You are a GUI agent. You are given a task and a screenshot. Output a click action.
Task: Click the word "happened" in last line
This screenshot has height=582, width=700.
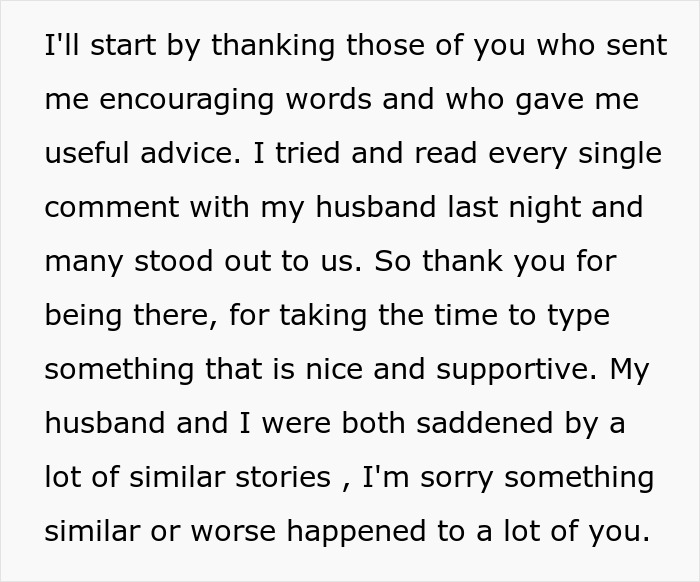tap(356, 532)
